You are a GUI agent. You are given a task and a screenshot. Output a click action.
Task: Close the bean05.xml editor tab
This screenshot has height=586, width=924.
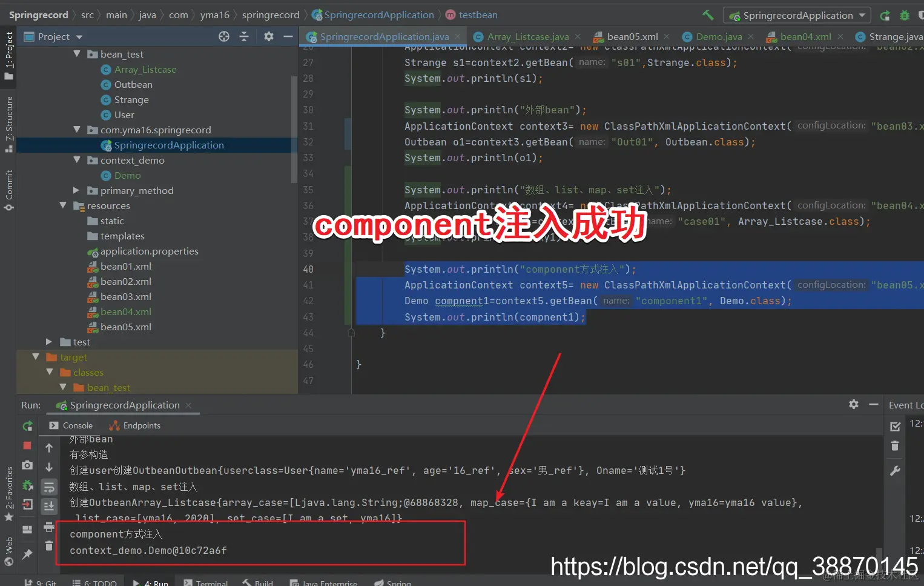667,36
